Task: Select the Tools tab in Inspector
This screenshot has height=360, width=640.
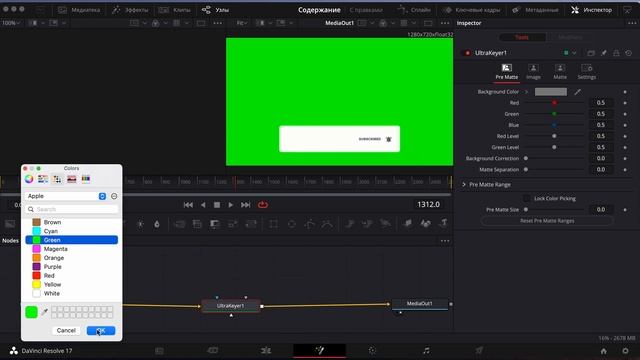Action: (x=522, y=37)
